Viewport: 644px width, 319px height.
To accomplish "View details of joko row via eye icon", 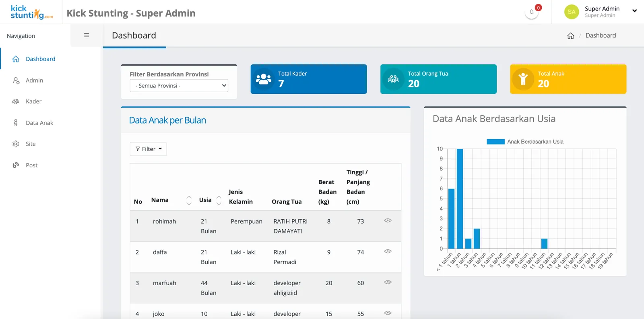I will click(x=388, y=313).
